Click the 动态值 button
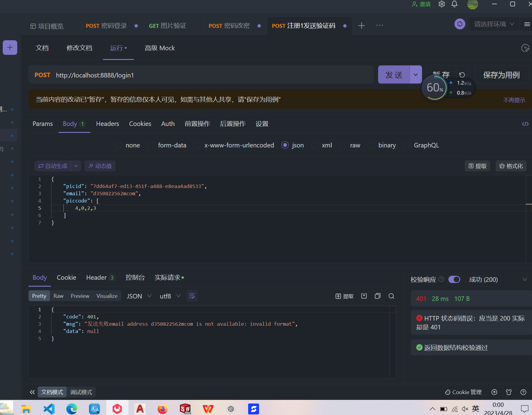 tap(100, 166)
